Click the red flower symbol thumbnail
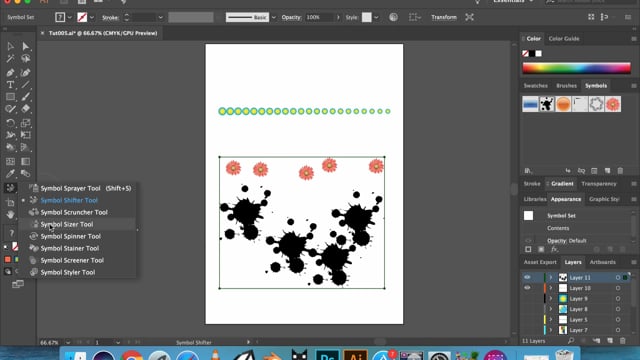 [x=613, y=104]
